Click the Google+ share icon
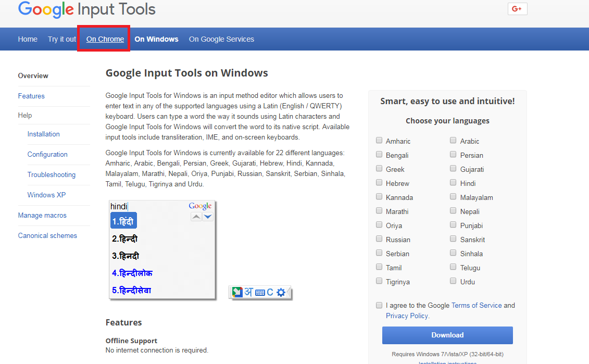 coord(517,9)
